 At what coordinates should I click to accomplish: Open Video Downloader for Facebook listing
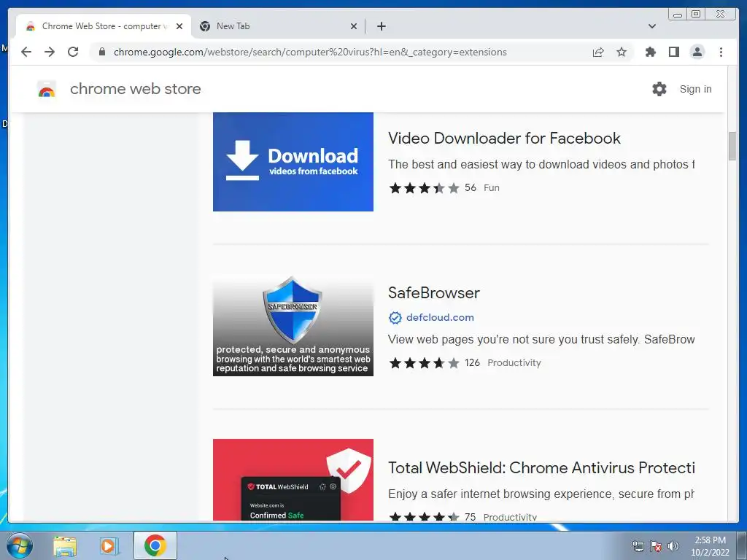[x=504, y=138]
